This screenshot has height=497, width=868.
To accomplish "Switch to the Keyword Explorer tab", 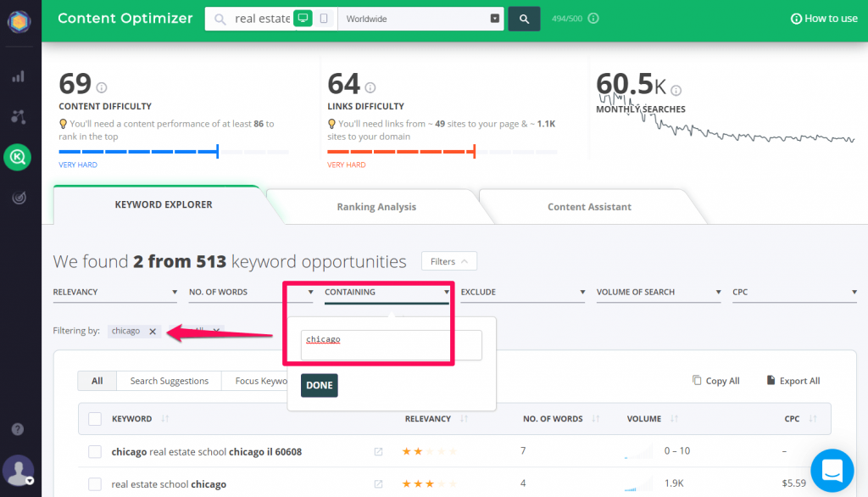I will [x=164, y=204].
